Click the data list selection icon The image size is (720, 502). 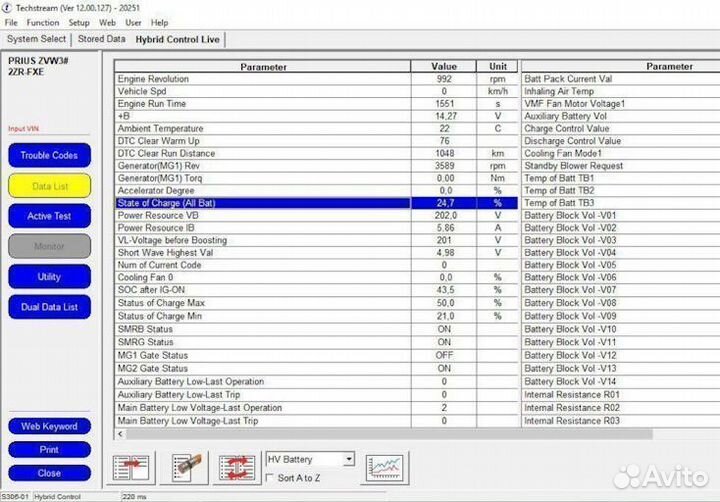click(x=131, y=467)
